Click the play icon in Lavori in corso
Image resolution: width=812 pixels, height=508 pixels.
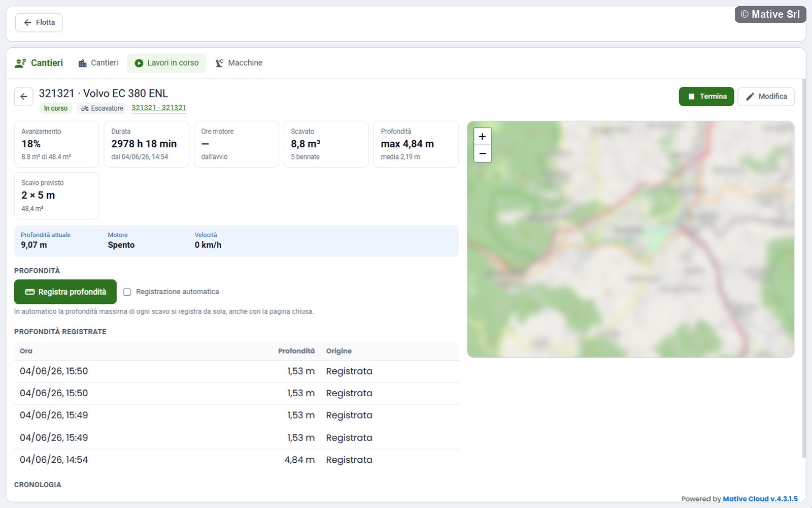click(139, 63)
